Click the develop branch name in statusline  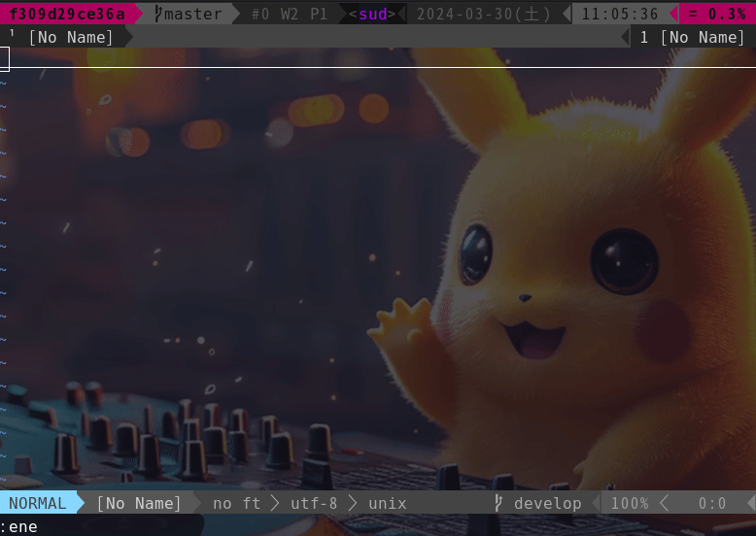(548, 503)
